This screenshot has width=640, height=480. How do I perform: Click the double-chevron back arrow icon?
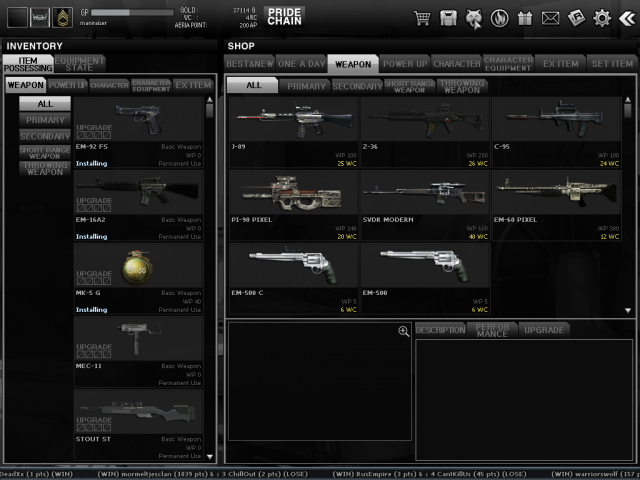[x=627, y=18]
